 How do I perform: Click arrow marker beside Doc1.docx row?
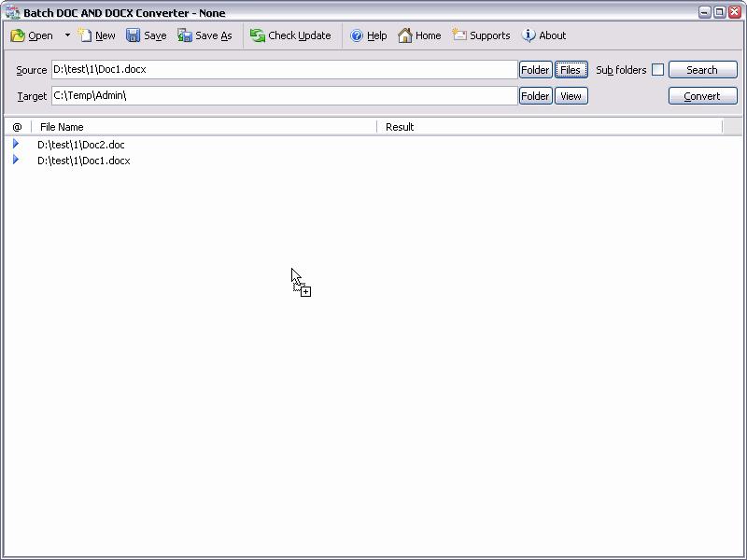coord(16,160)
